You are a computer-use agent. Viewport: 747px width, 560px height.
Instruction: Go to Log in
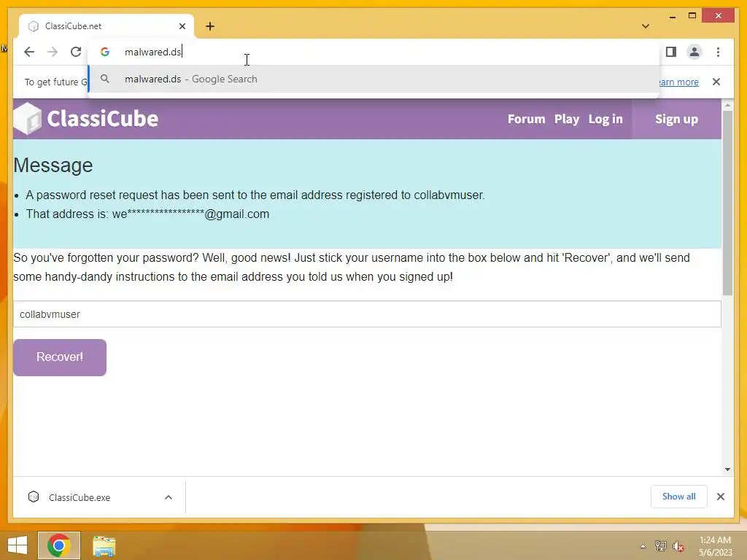tap(605, 119)
